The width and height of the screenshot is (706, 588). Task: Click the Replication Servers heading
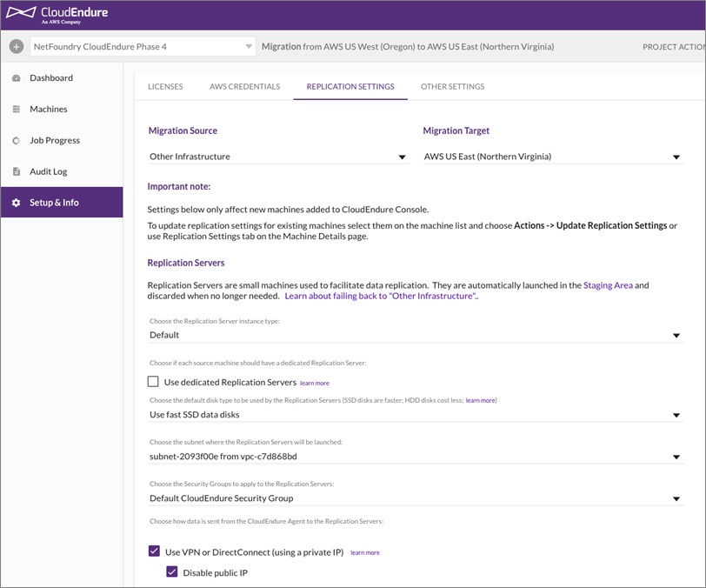[x=186, y=263]
